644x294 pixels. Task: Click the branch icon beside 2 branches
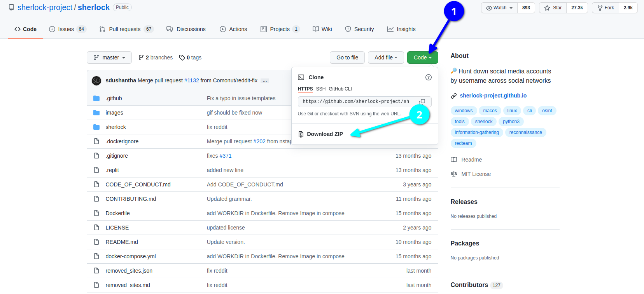(x=141, y=57)
